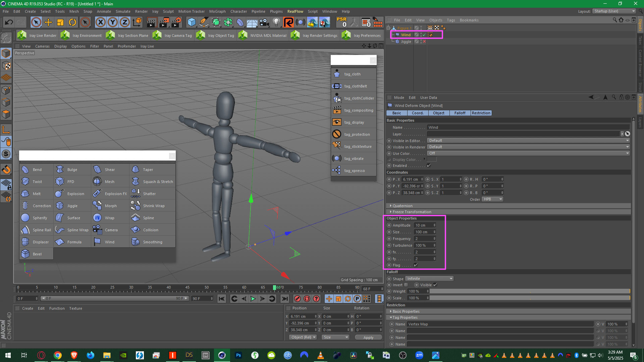
Task: Go to start of animation
Action: (222, 299)
